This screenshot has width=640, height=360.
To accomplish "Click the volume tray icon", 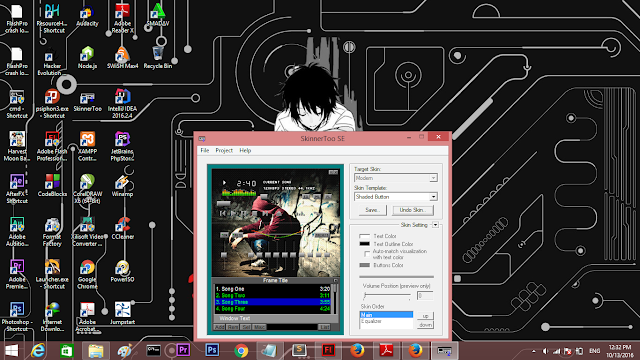I will 545,351.
